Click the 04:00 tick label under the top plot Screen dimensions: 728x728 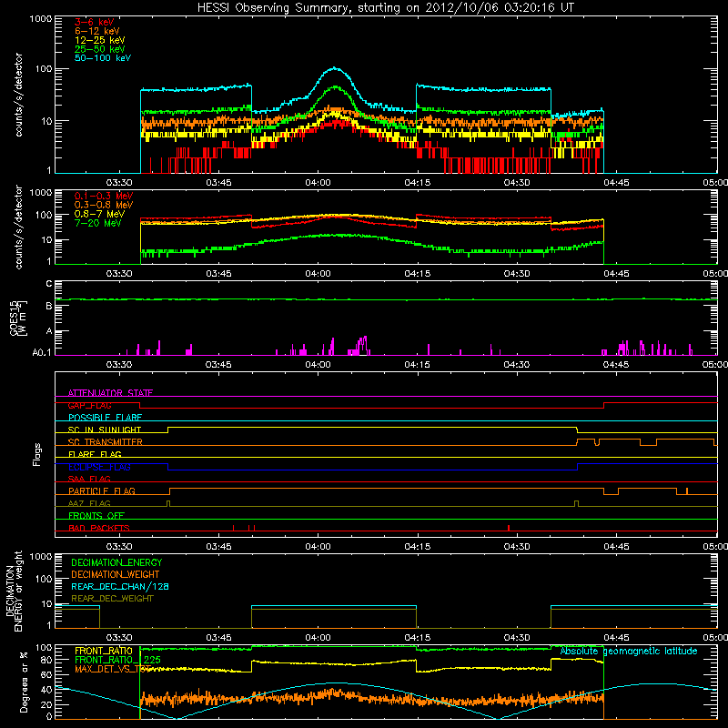click(318, 183)
